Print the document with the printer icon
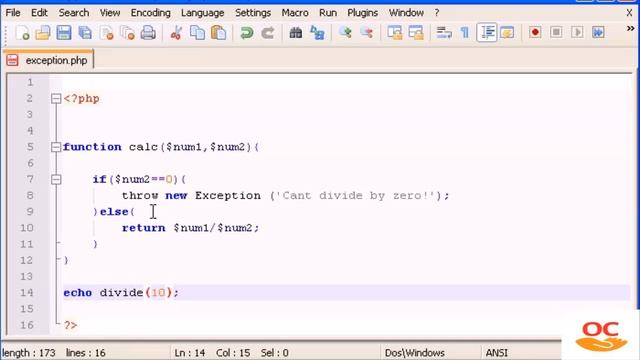The height and width of the screenshot is (360, 640). (x=148, y=33)
